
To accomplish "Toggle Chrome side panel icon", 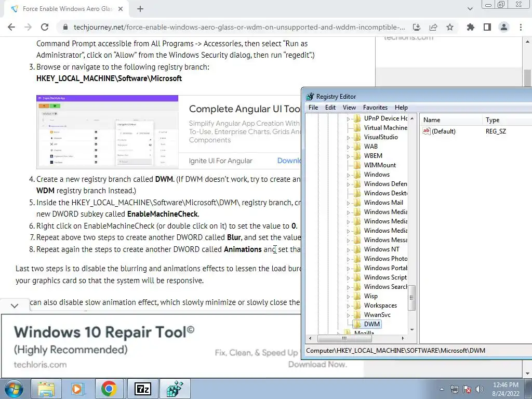I will [x=487, y=27].
